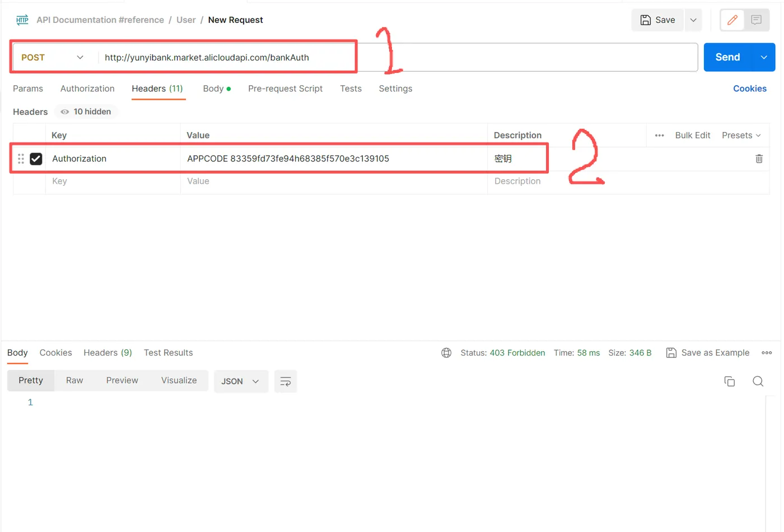Delete the Authorization header row
The height and width of the screenshot is (532, 784).
pyautogui.click(x=759, y=158)
